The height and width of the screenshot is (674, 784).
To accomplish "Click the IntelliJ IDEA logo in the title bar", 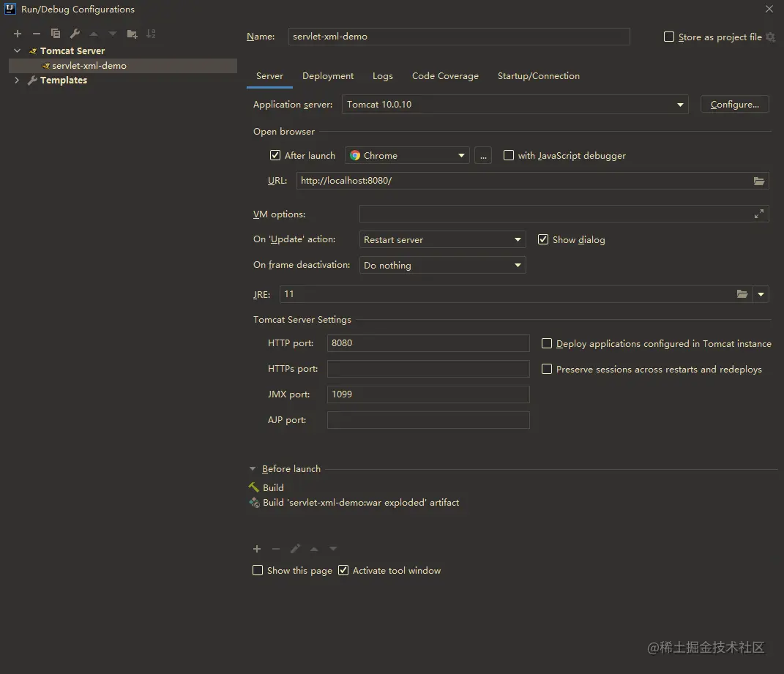I will point(10,9).
